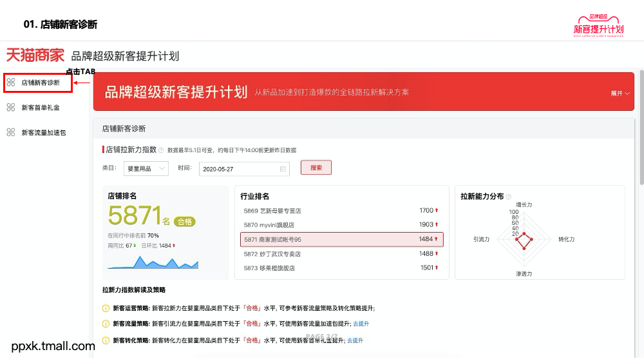Click the blue store ranking trend chart
644x363 pixels.
coord(153,262)
